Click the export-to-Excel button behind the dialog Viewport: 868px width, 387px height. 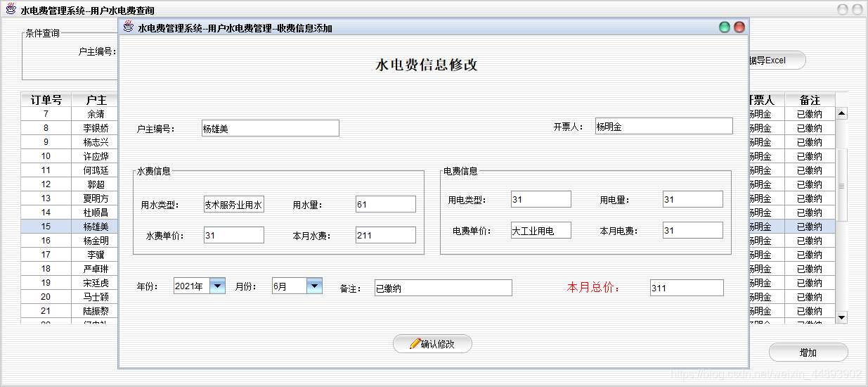777,61
